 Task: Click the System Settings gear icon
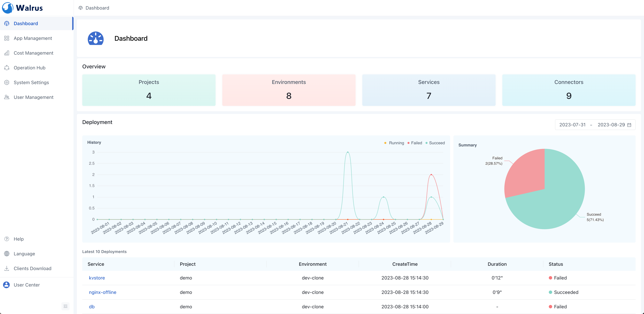coord(7,82)
